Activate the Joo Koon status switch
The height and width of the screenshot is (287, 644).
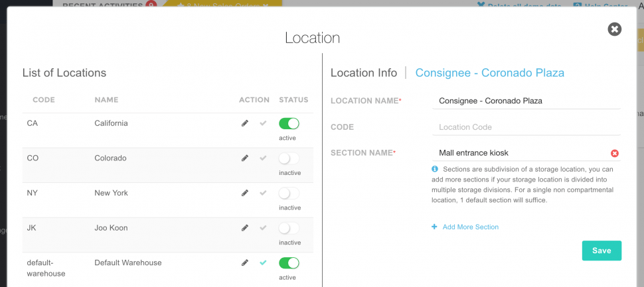coord(289,228)
